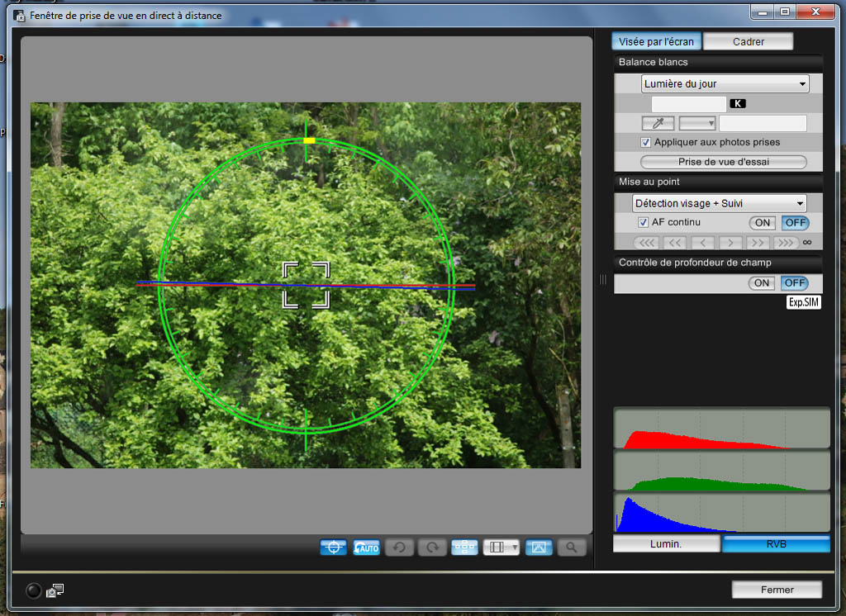Select the "Lumin." histogram tab
The image size is (846, 616).
666,544
